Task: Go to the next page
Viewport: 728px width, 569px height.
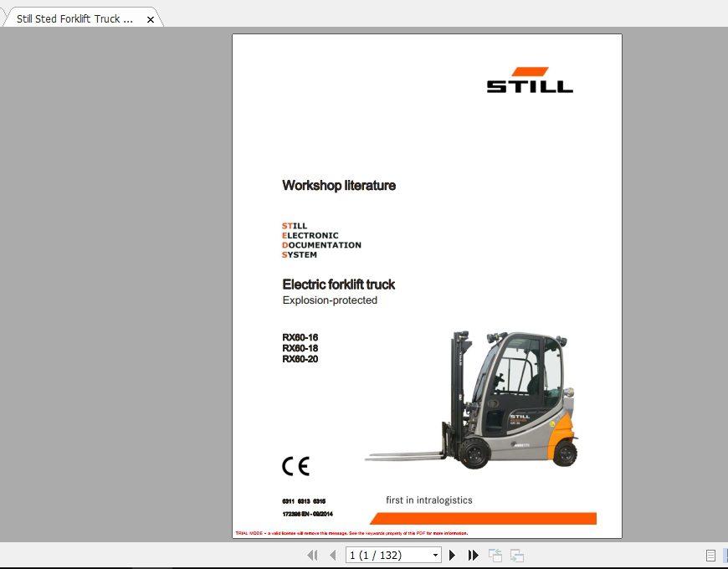Action: [452, 555]
